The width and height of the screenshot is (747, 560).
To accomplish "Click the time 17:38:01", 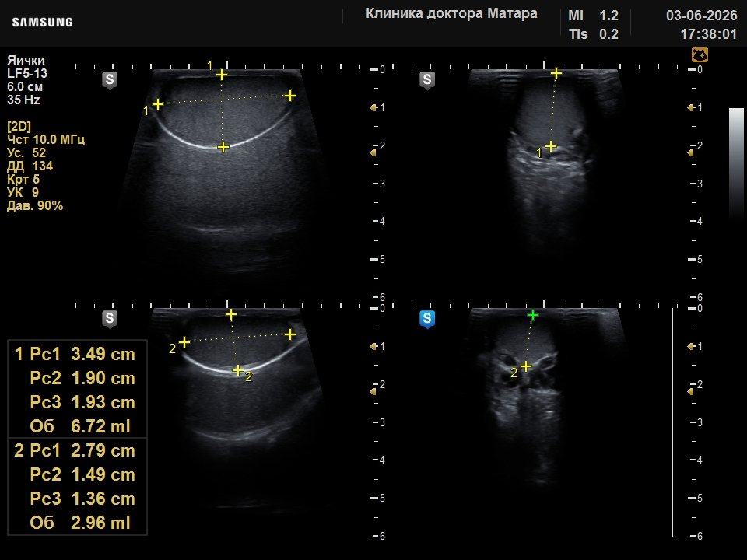I will [x=708, y=34].
